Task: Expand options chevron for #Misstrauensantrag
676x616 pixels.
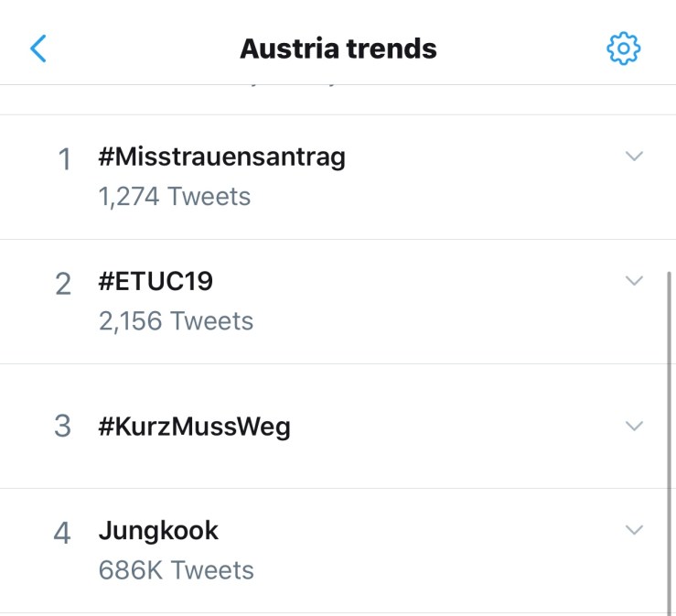Action: coord(634,157)
